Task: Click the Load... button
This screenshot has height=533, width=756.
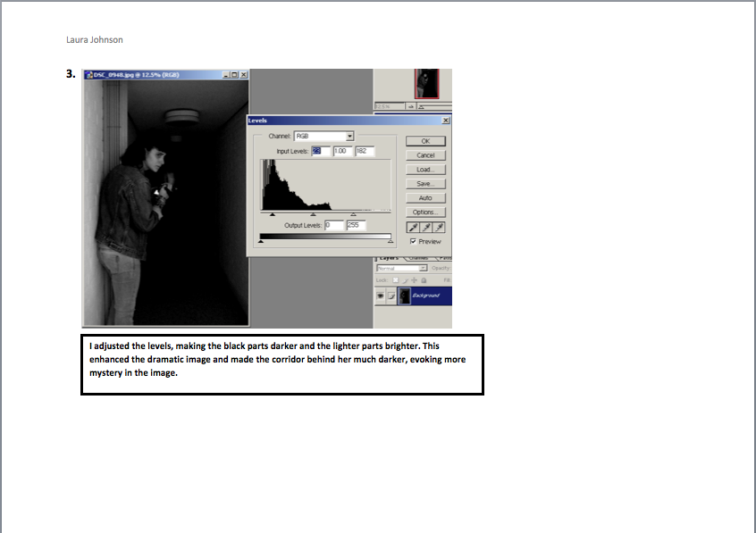Action: (425, 170)
